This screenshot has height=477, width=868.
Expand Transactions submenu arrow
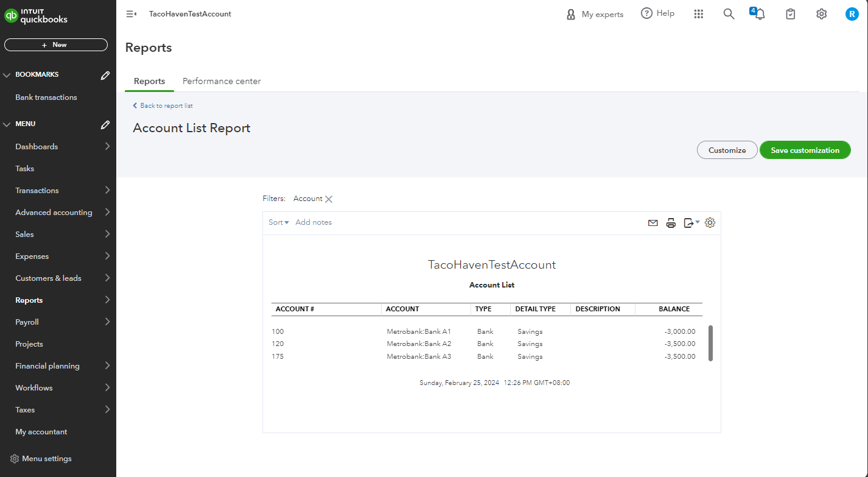(x=107, y=190)
